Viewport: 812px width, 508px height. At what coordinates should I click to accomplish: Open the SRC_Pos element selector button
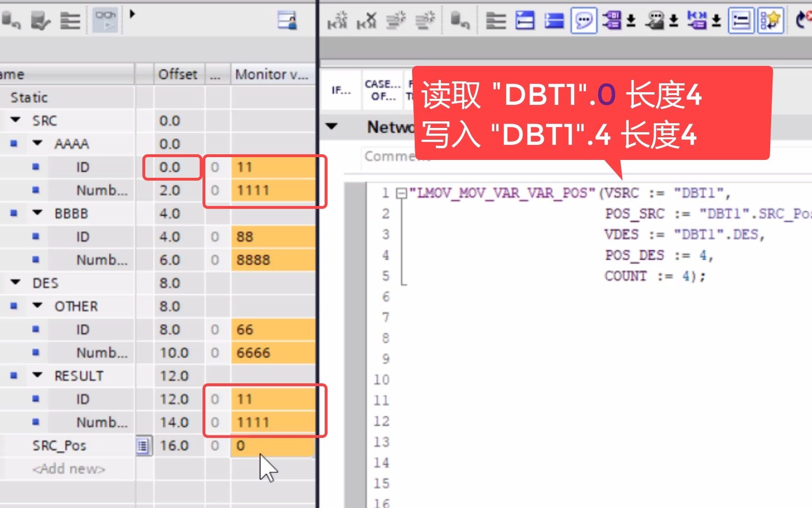pos(144,445)
